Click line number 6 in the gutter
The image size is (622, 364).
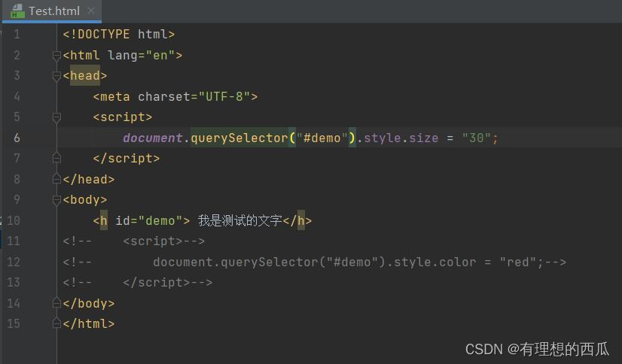[x=17, y=138]
